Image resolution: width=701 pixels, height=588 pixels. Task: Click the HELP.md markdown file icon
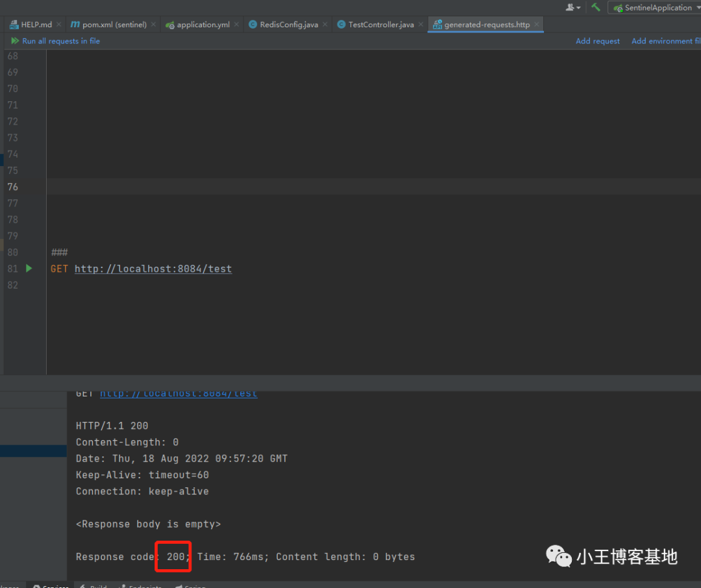(14, 25)
